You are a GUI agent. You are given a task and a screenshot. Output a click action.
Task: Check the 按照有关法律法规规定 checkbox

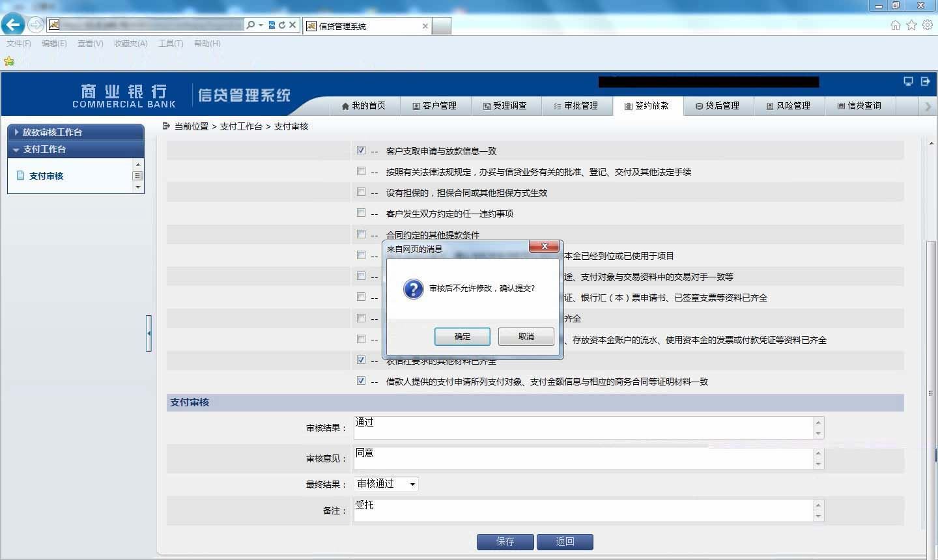pos(361,171)
